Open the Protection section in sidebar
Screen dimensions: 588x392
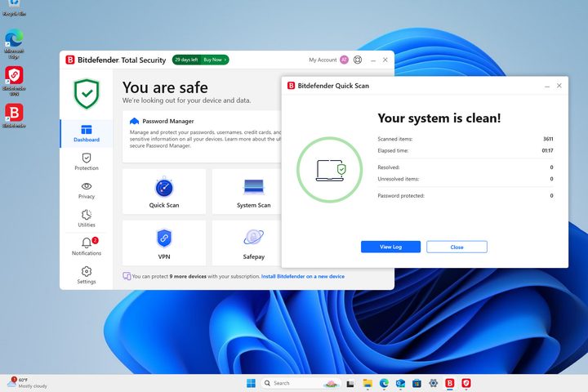tap(87, 162)
